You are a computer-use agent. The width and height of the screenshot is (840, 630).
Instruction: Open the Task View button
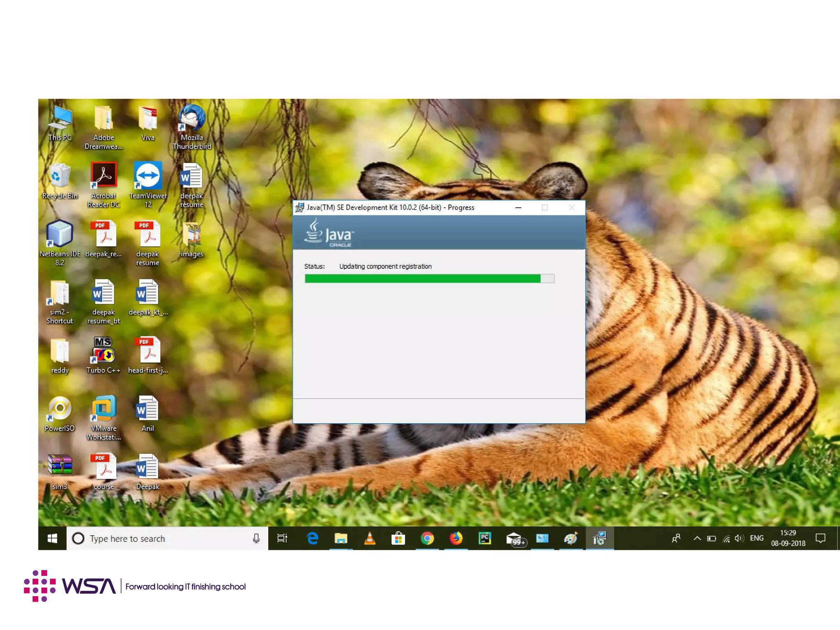(x=282, y=538)
